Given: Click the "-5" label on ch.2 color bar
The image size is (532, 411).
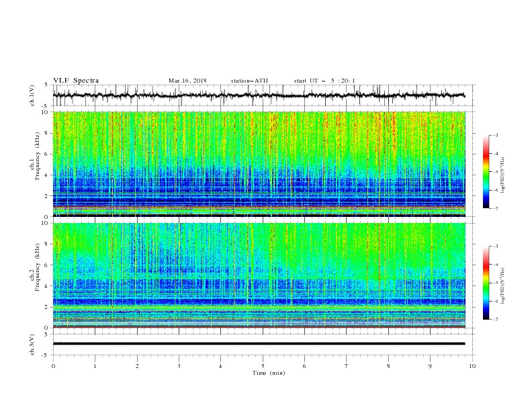Looking at the screenshot, I should coord(495,283).
